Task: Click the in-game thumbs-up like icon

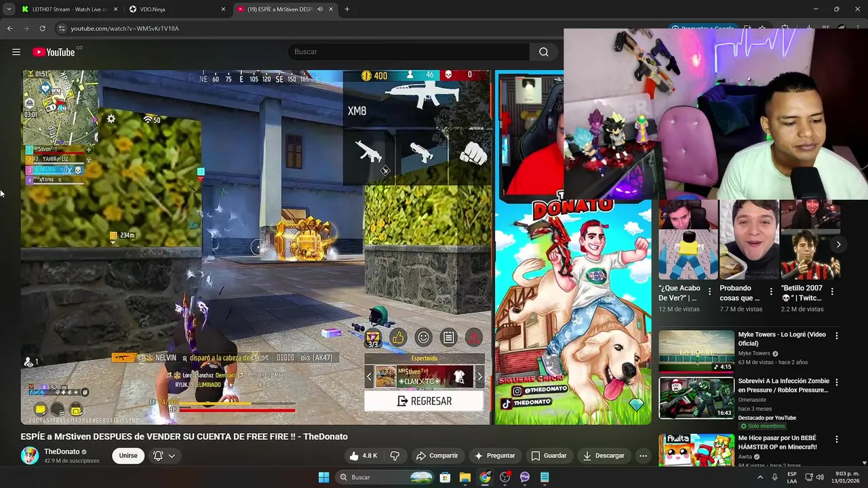Action: click(398, 337)
